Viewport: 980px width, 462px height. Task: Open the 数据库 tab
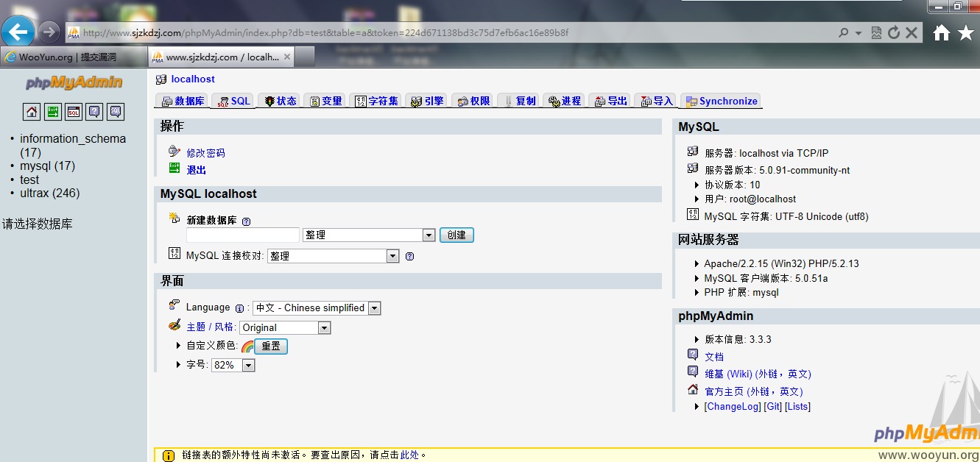point(183,102)
